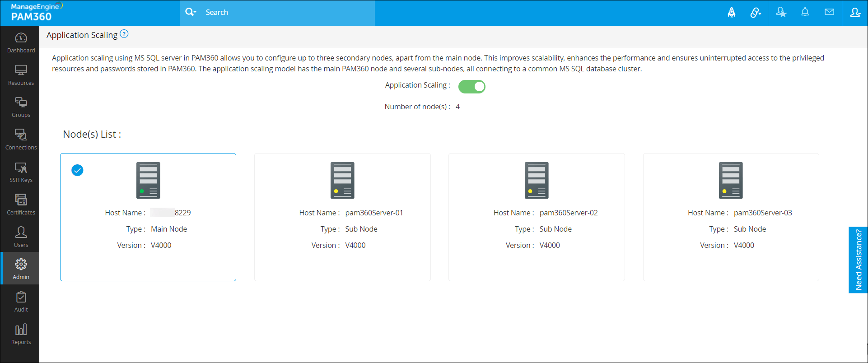
Task: Click Sub Node type on pam360Server-01 card
Action: click(x=361, y=229)
